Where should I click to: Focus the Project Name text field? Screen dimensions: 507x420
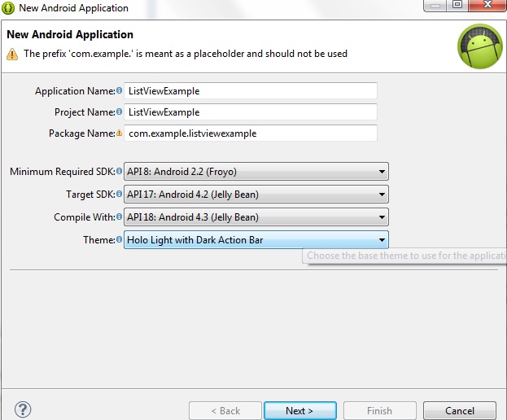(251, 112)
